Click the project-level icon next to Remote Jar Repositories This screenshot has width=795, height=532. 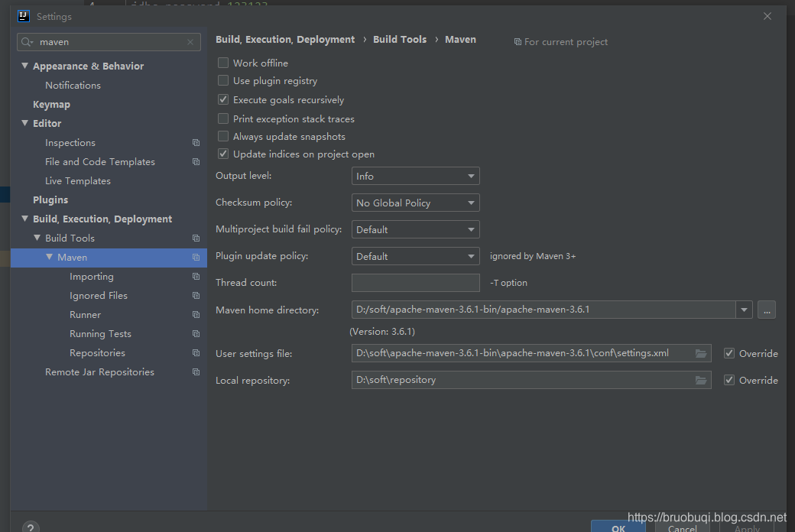[196, 372]
